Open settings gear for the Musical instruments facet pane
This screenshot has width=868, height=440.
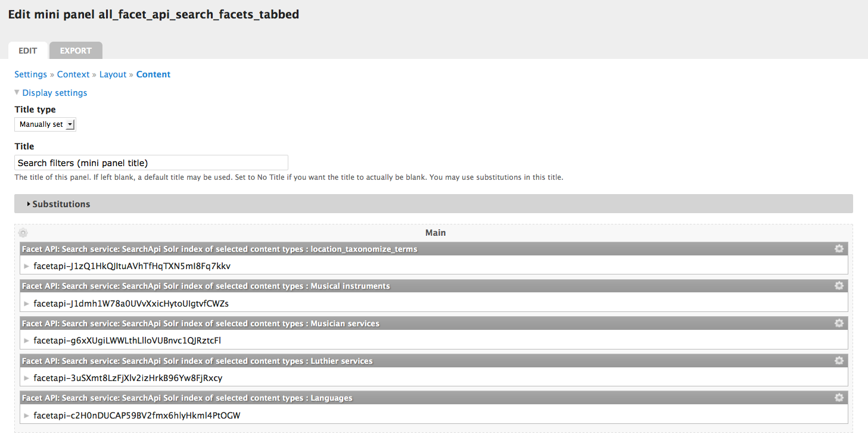pos(839,286)
